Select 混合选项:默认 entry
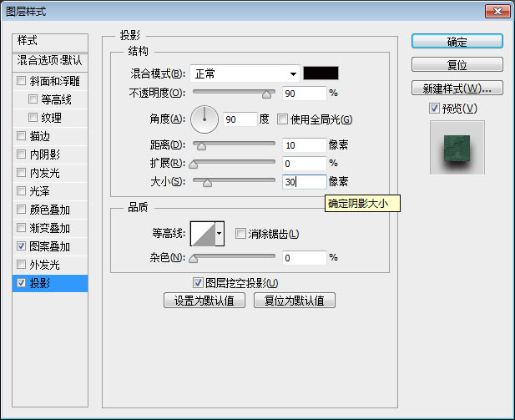The height and width of the screenshot is (420, 515). pos(50,62)
